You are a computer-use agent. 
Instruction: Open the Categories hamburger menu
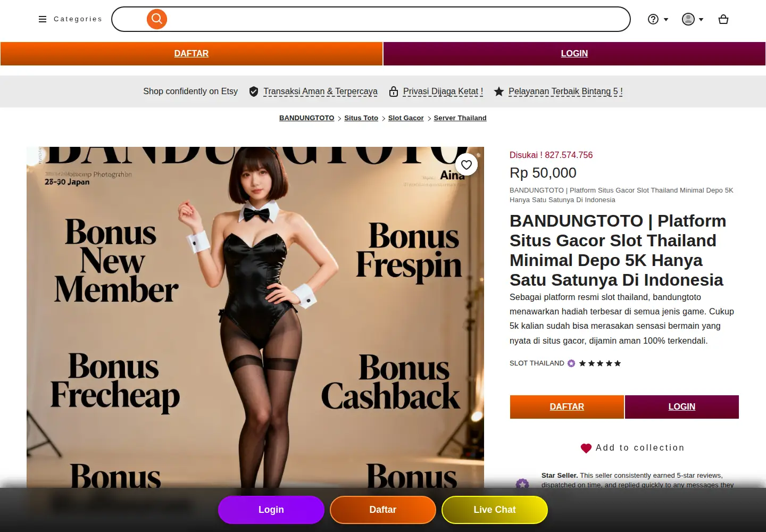tap(43, 19)
